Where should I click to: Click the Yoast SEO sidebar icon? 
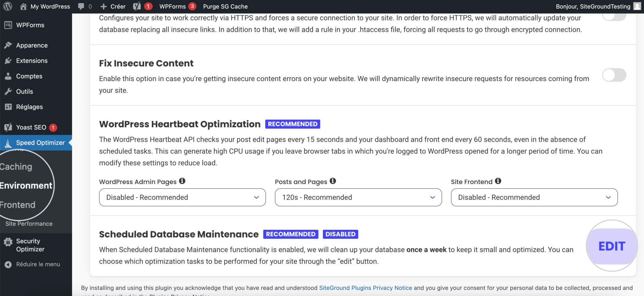coord(8,127)
